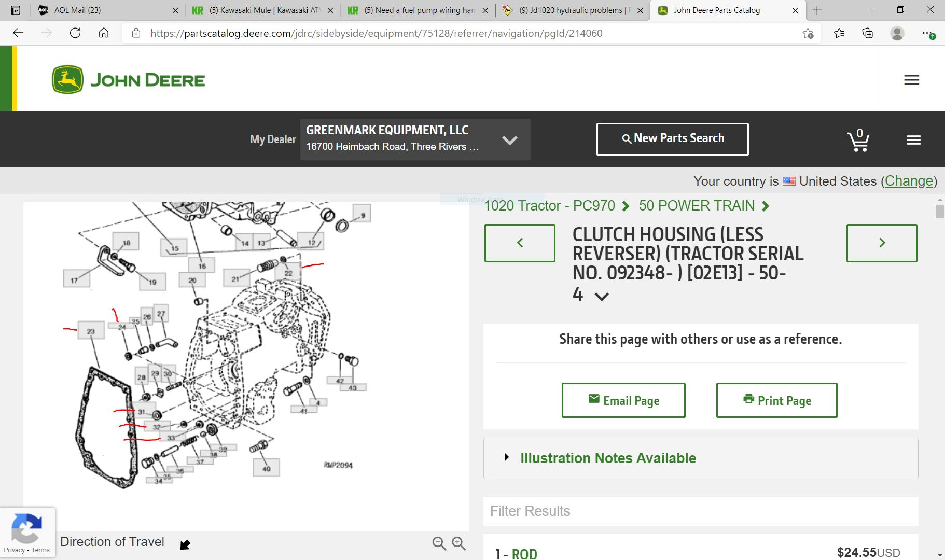This screenshot has height=560, width=945.
Task: Go to previous section arrow button
Action: [x=520, y=243]
